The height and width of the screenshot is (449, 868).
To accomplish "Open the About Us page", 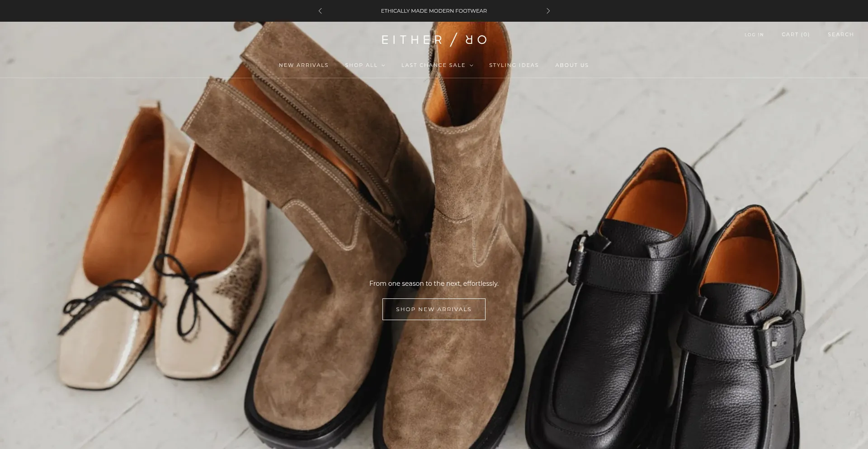I will pos(572,65).
